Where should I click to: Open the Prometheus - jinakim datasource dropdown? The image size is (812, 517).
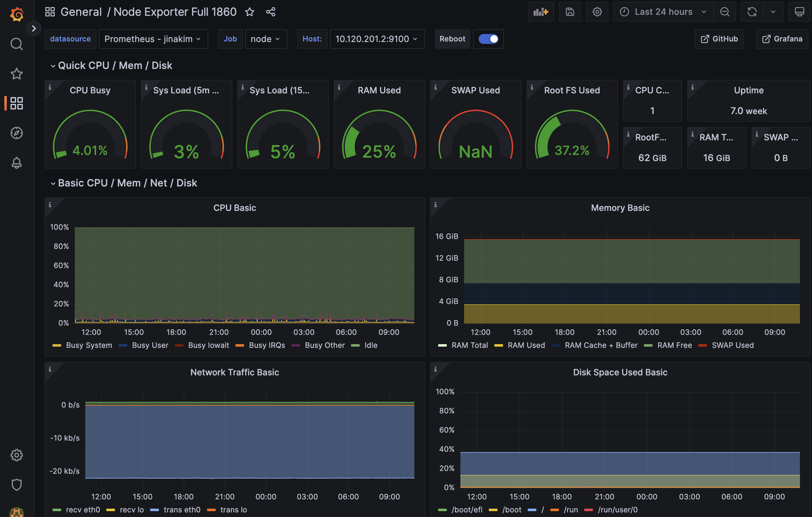(153, 39)
